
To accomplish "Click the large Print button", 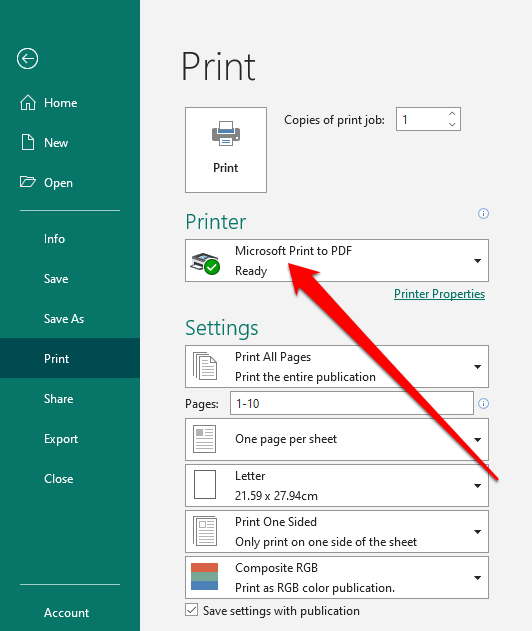I will click(x=226, y=150).
